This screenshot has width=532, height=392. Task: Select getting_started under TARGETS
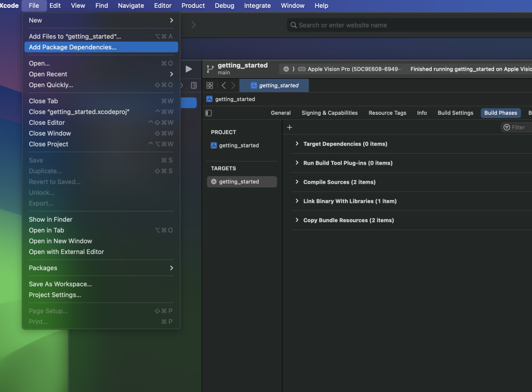tap(242, 182)
